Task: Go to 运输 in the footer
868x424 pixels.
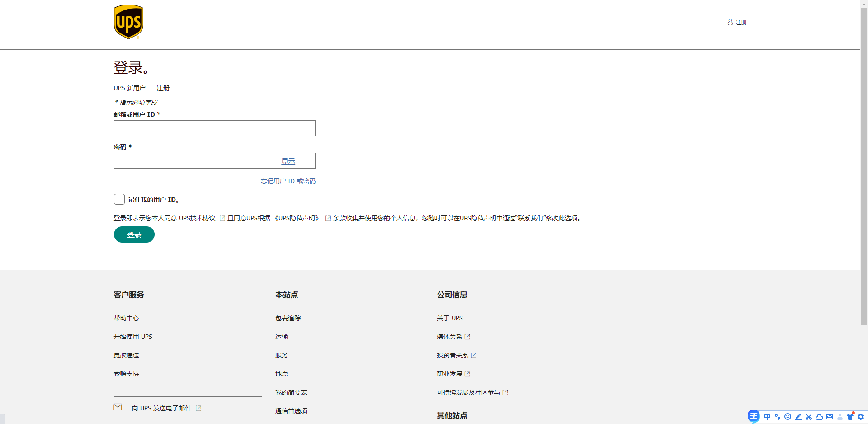Action: pos(282,337)
